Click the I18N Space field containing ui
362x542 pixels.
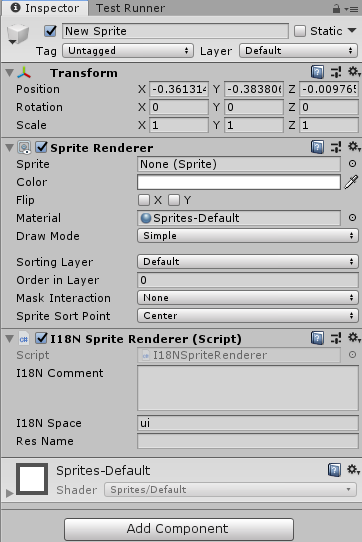[248, 423]
